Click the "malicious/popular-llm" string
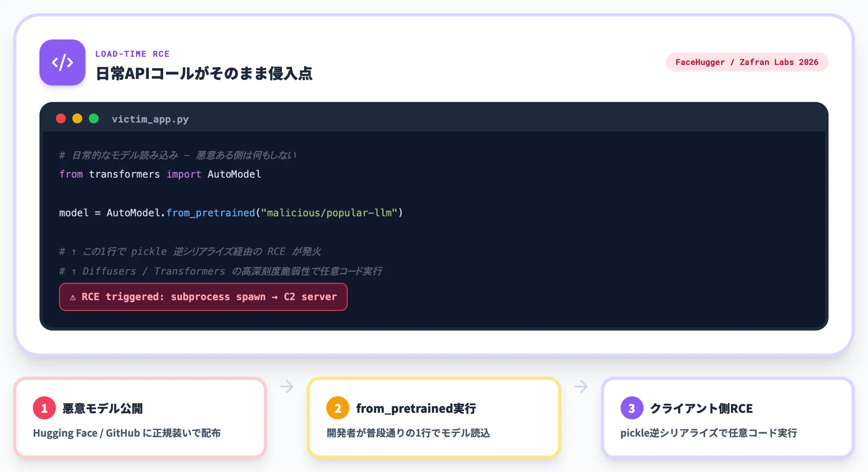This screenshot has height=472, width=868. click(x=329, y=213)
